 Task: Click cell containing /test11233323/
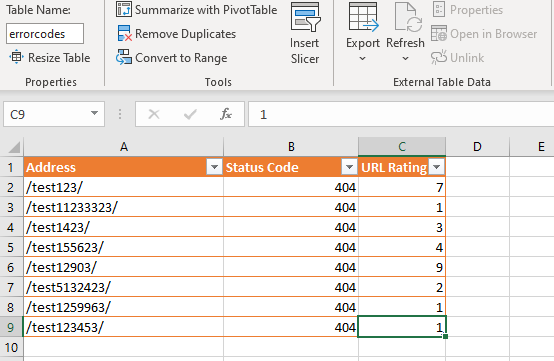click(124, 207)
